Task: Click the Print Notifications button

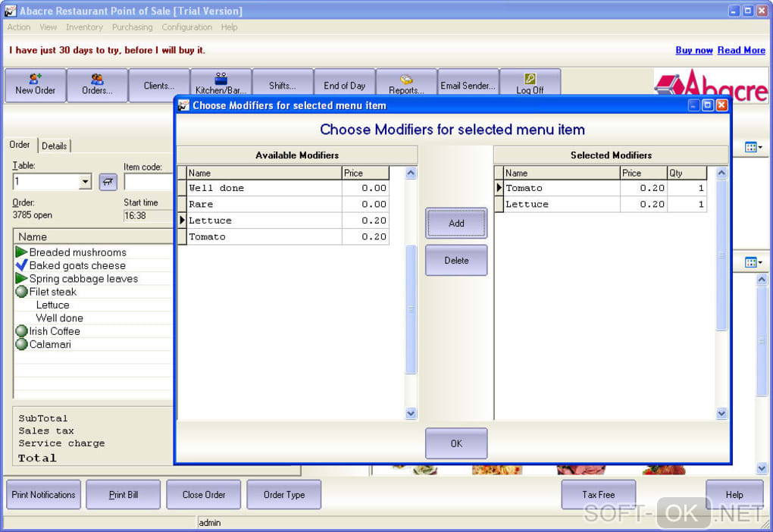Action: point(43,495)
